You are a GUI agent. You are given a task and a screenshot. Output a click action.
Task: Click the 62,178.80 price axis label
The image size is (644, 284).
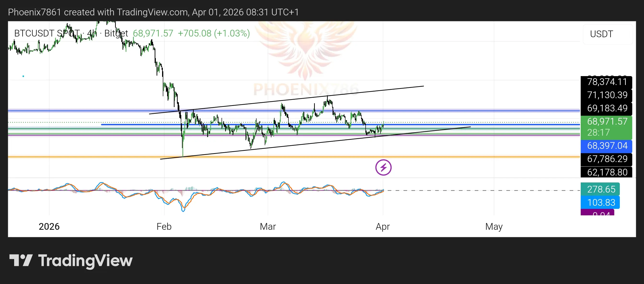coord(607,172)
